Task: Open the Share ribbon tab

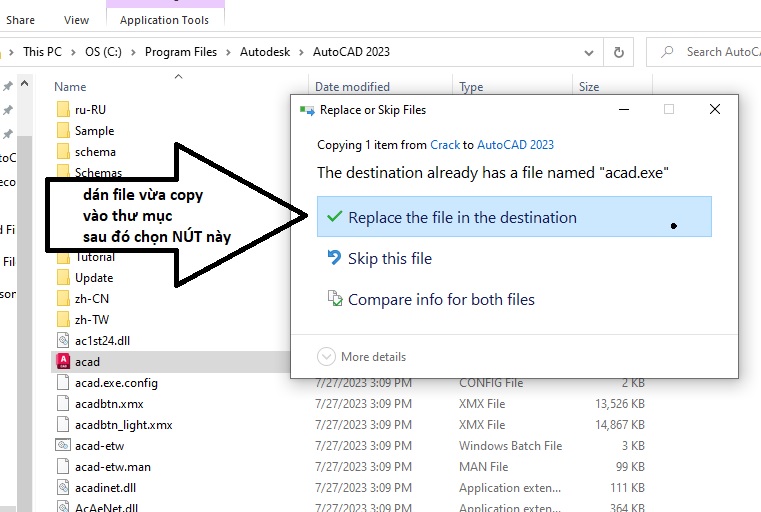Action: pos(20,19)
